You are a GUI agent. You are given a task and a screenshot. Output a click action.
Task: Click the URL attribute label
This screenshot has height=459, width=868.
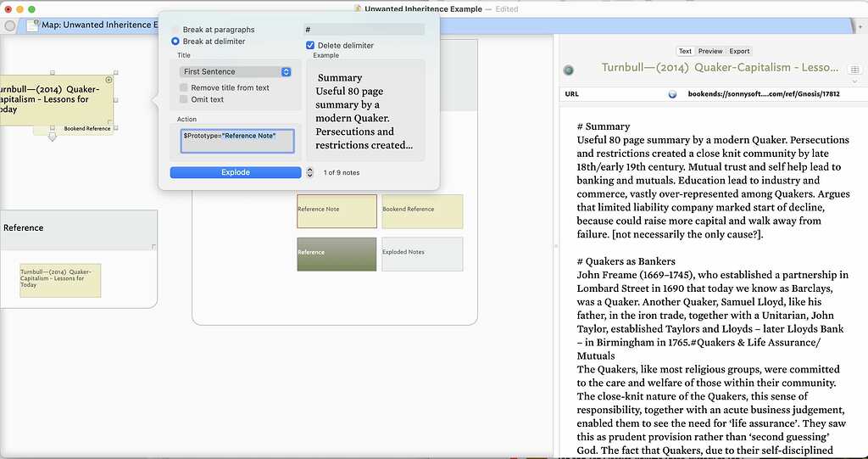coord(572,94)
